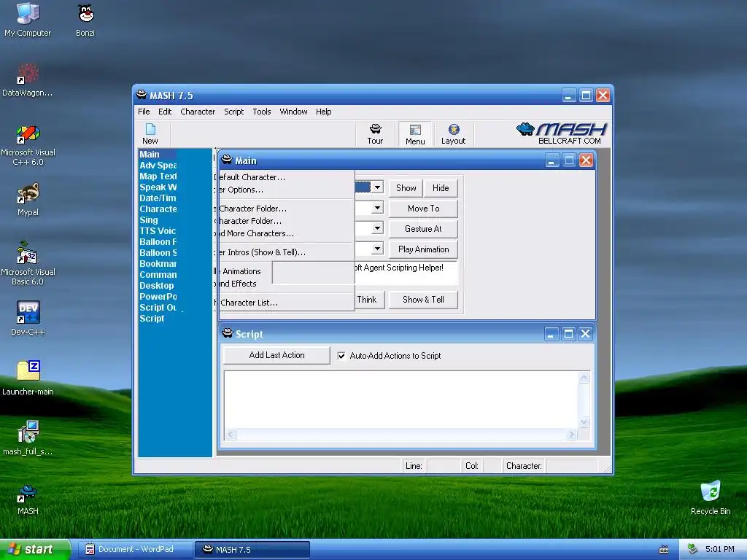The height and width of the screenshot is (560, 747).
Task: Expand the dropdown beside Move To
Action: coord(377,208)
